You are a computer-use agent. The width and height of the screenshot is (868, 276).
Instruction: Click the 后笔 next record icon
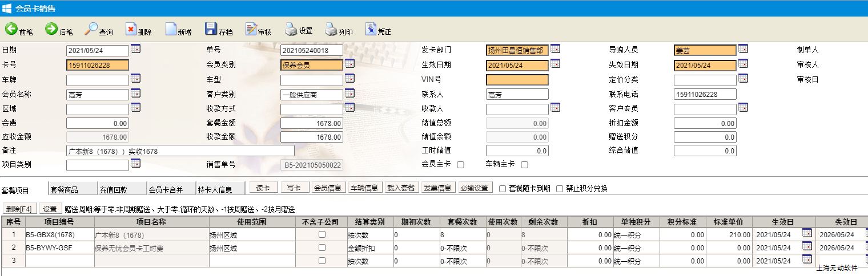[x=51, y=29]
